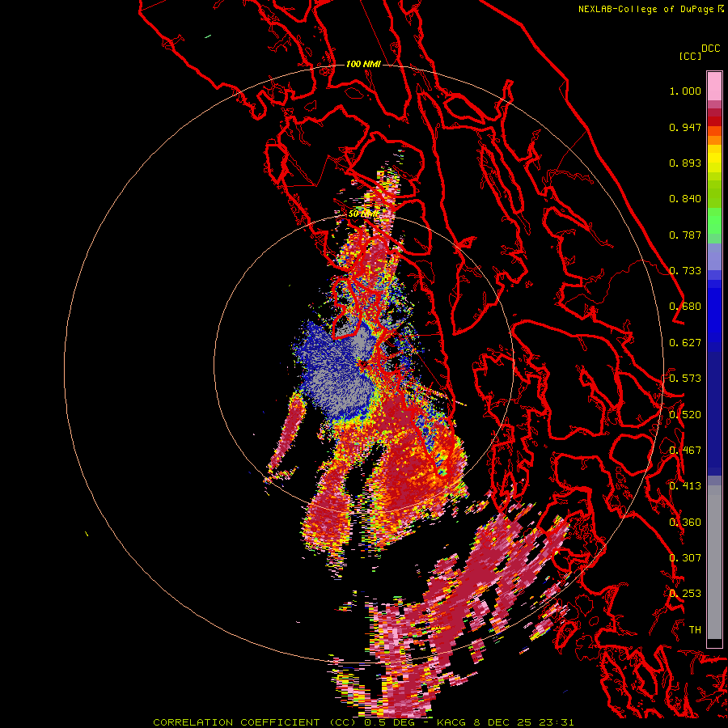Pick the gray segment of the color bar
The height and width of the screenshot is (728, 728).
point(714,562)
